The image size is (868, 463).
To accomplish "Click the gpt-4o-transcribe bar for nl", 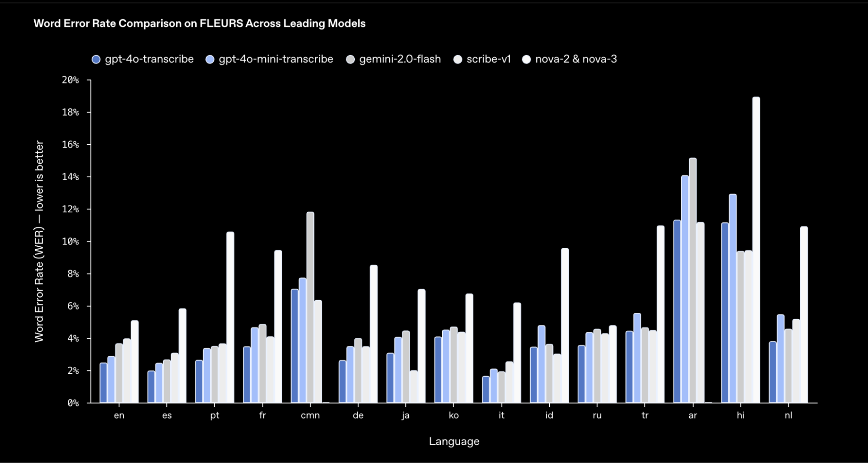I will (x=772, y=372).
